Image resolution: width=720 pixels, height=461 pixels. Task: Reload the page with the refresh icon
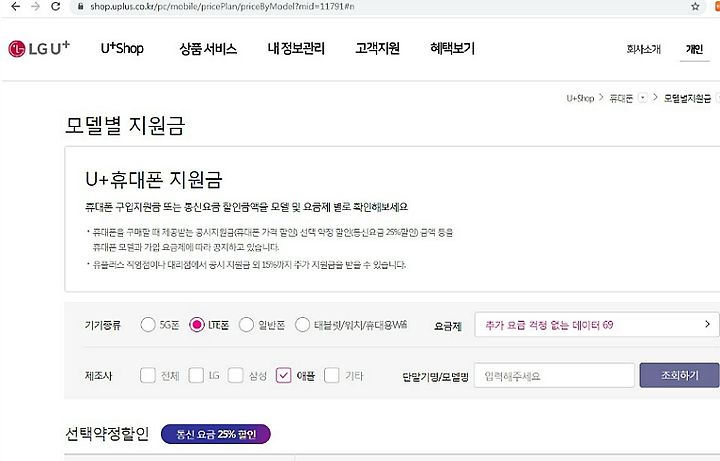pos(56,6)
